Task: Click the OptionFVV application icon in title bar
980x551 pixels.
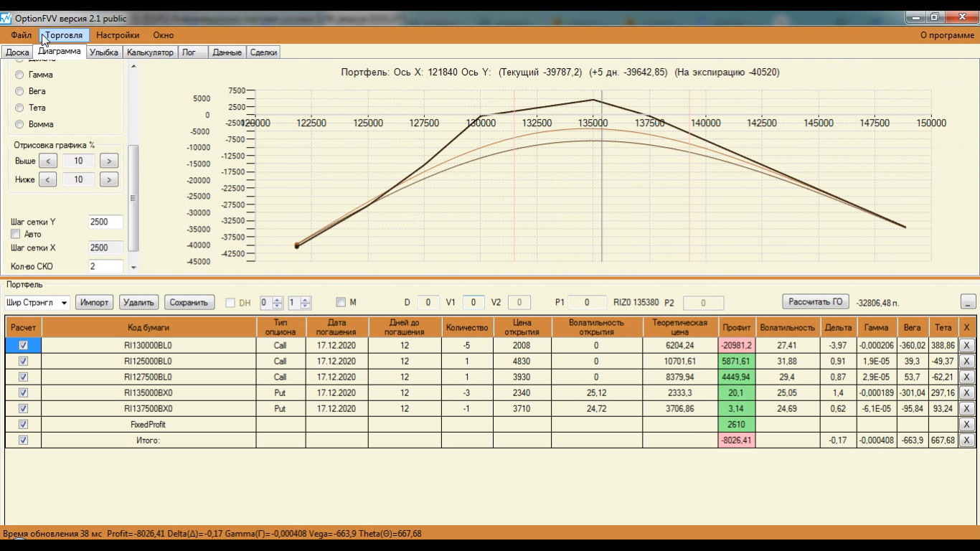Action: point(6,17)
